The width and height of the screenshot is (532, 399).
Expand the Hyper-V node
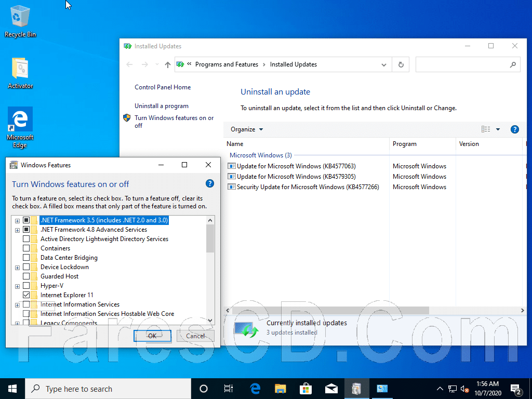click(17, 286)
